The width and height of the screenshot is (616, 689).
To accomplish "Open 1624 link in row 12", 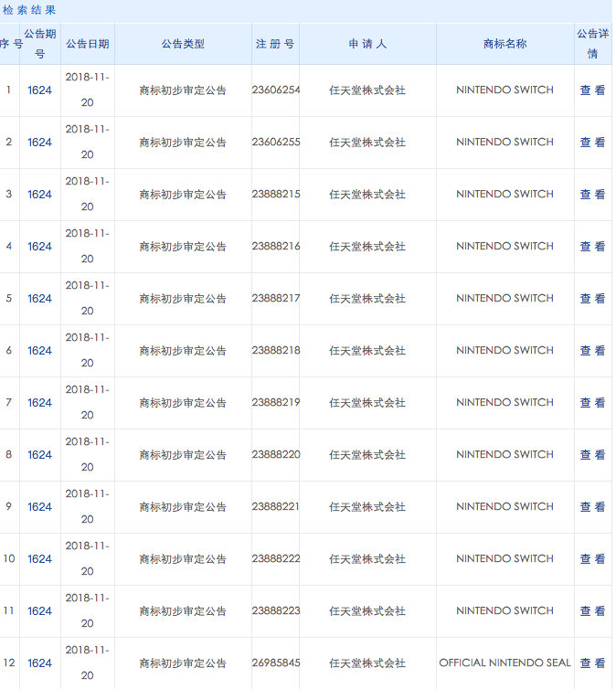I will coord(39,663).
